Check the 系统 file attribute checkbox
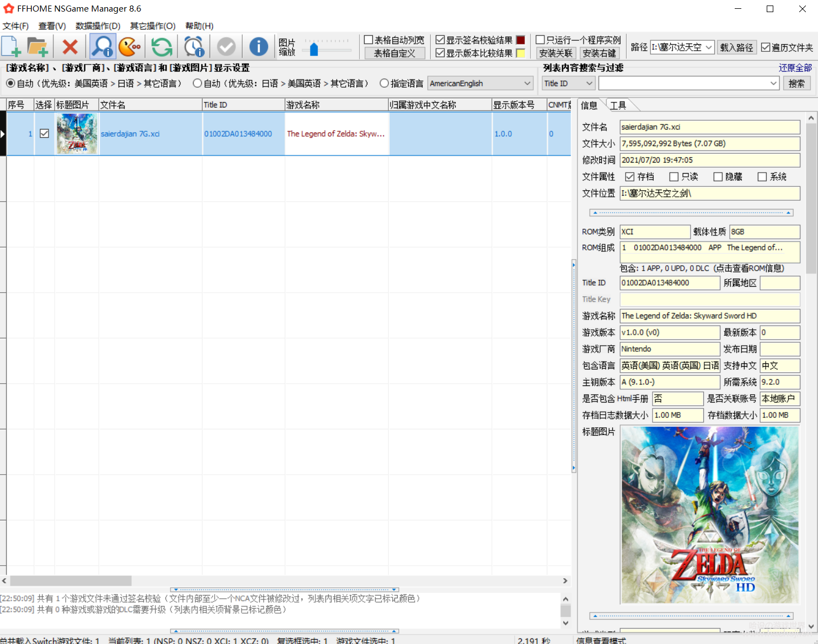Screen dimensions: 818x644 (762, 176)
